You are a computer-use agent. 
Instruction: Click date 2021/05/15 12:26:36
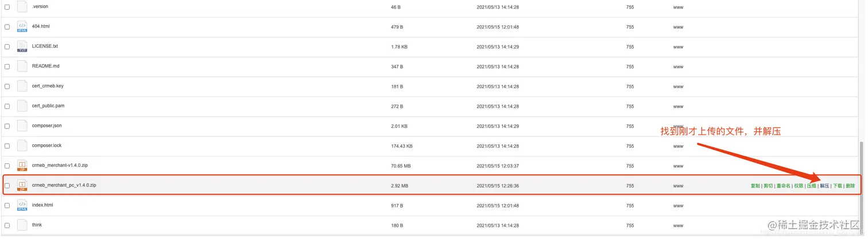pyautogui.click(x=498, y=186)
